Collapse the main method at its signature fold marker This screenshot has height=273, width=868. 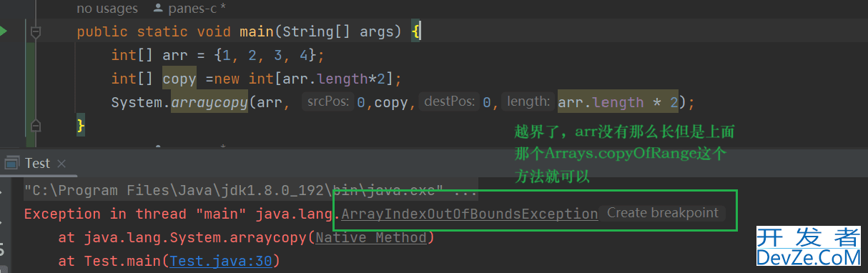(x=36, y=31)
